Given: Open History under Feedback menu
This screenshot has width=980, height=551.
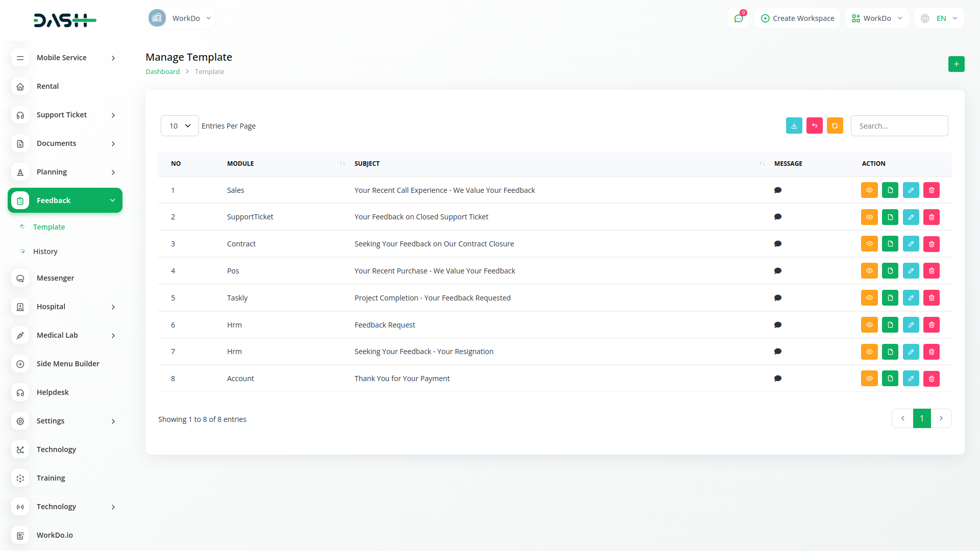Looking at the screenshot, I should click(45, 252).
